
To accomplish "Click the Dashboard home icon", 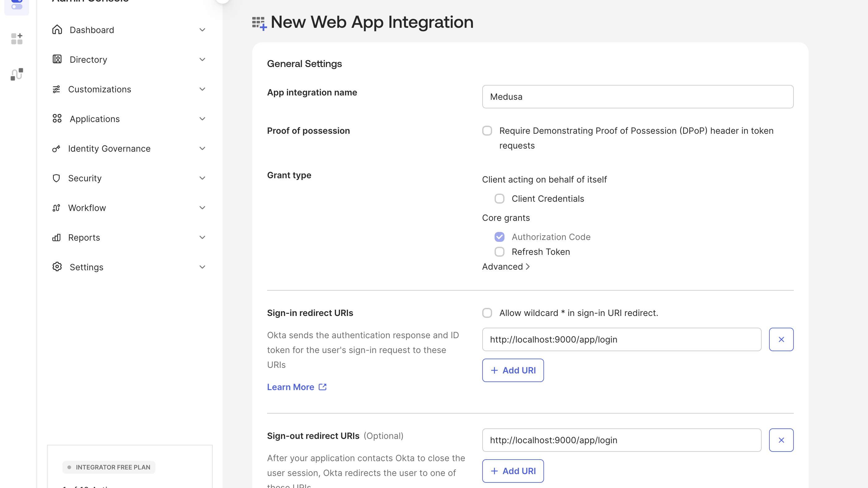I will click(x=57, y=30).
